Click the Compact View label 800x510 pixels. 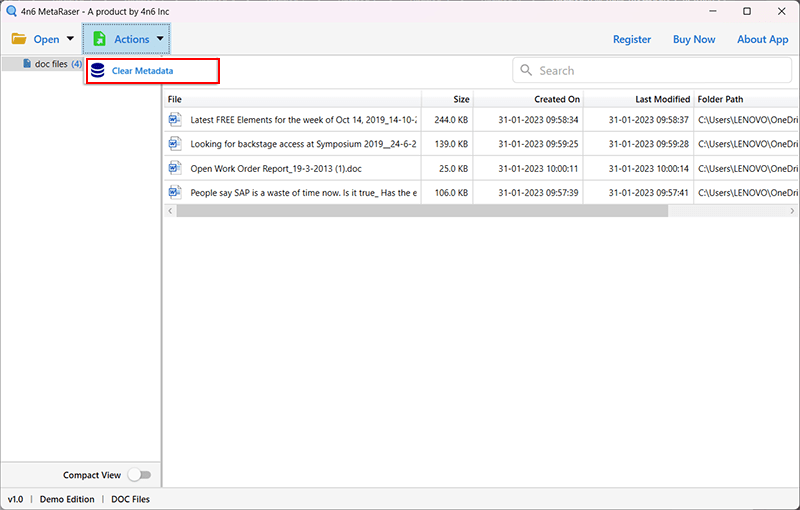pos(92,475)
